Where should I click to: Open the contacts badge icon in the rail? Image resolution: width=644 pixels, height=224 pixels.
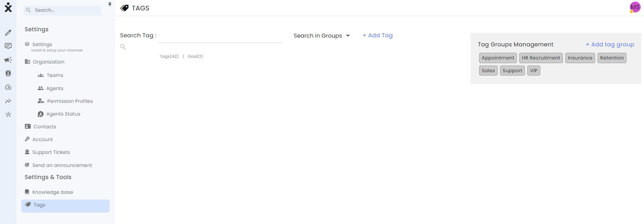point(8,73)
